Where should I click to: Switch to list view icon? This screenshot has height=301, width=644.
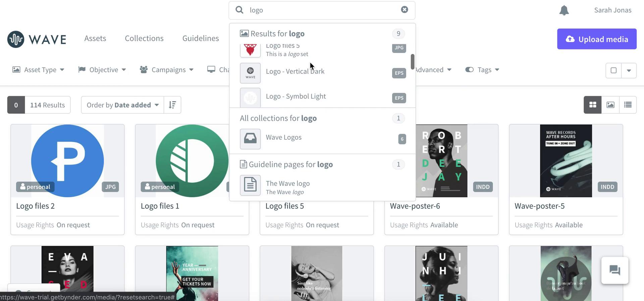[628, 105]
